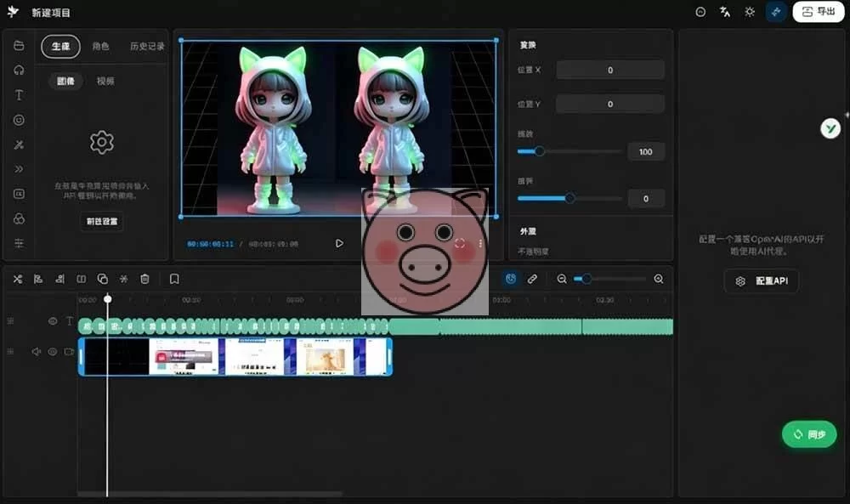Open the magic wand effects panel
Image resolution: width=850 pixels, height=504 pixels.
pyautogui.click(x=19, y=144)
